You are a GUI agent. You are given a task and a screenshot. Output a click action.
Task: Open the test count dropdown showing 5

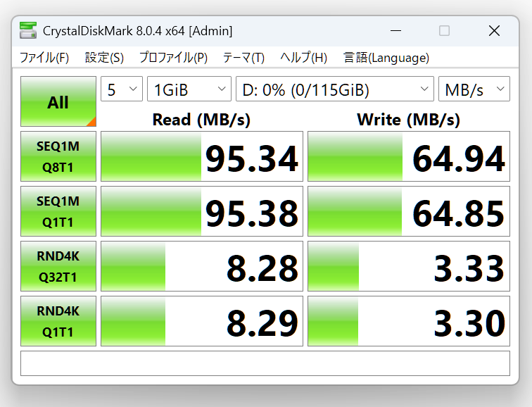(x=122, y=89)
